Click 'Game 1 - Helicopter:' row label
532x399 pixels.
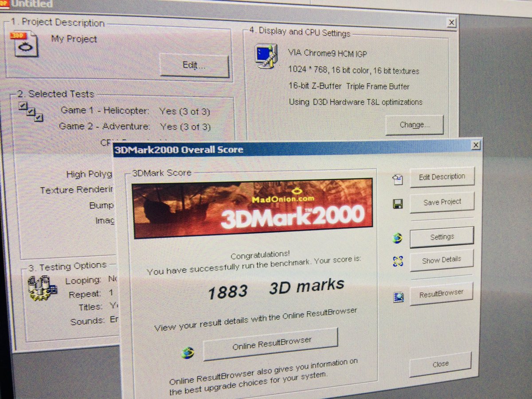pyautogui.click(x=105, y=110)
